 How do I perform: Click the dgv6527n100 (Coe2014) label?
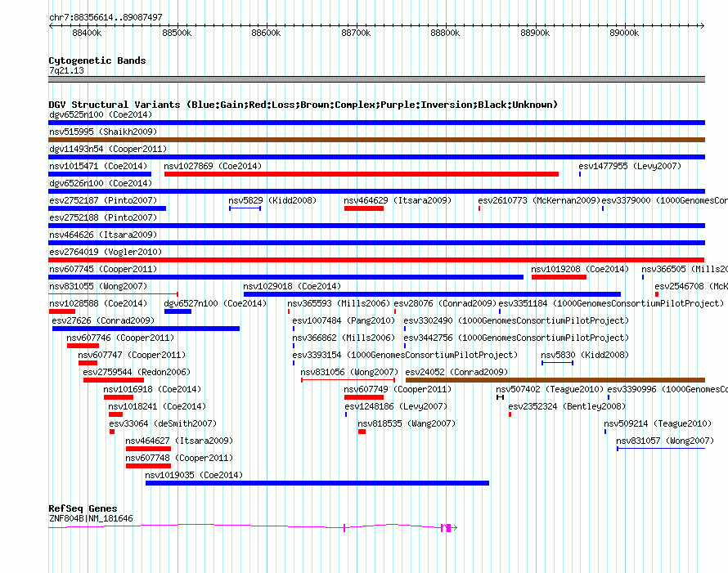[215, 303]
